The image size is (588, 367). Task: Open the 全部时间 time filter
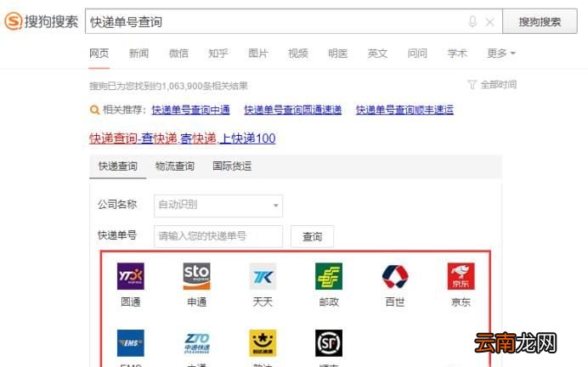coord(498,85)
